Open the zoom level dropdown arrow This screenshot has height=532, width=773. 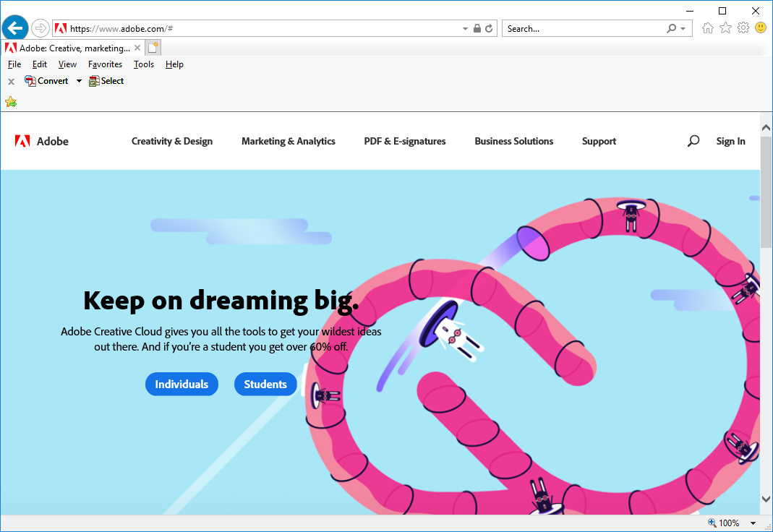(753, 523)
